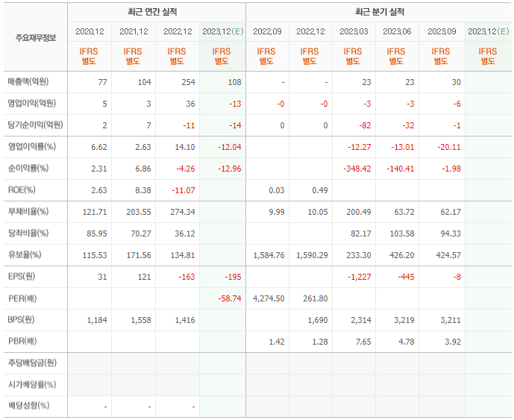This screenshot has width=514, height=420.
Task: Click BPS value 1,690
Action: (x=318, y=320)
